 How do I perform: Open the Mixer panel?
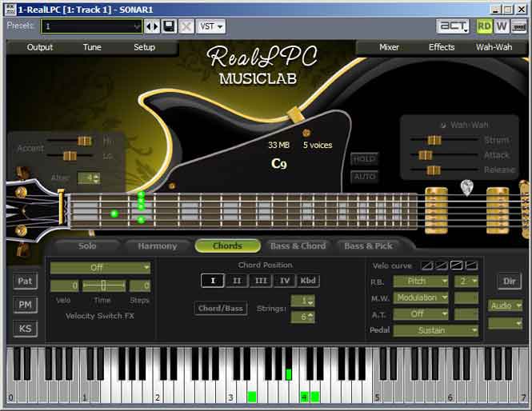click(x=389, y=47)
